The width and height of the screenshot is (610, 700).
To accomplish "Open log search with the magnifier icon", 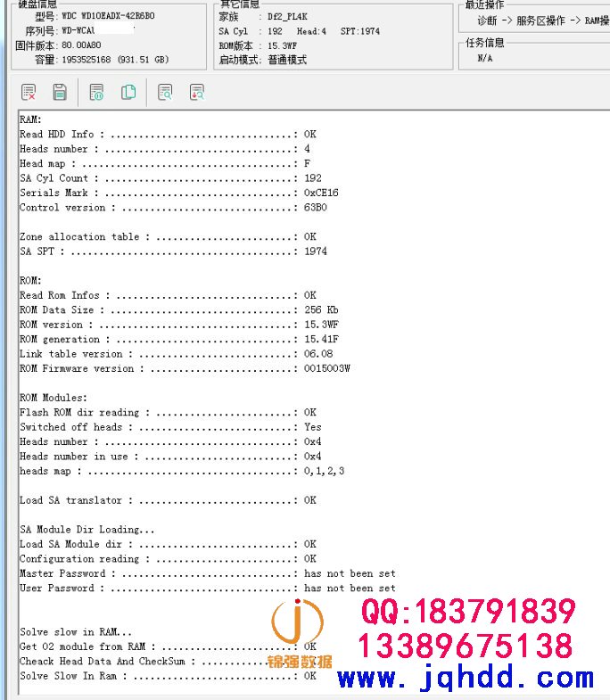I will pos(165,93).
